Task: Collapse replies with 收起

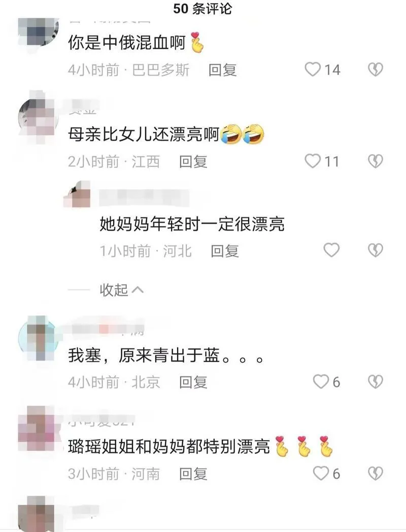Action: coord(121,290)
